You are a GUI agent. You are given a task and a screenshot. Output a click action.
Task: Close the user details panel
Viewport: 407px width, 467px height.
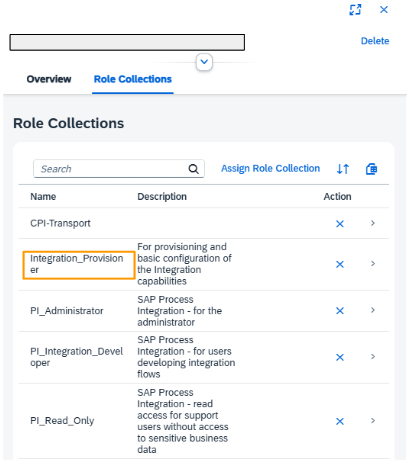384,10
